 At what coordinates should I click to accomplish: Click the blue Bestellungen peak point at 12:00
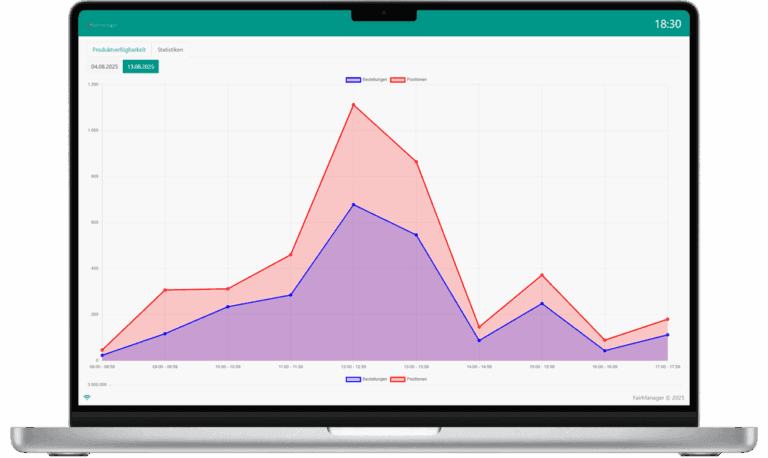tap(353, 205)
